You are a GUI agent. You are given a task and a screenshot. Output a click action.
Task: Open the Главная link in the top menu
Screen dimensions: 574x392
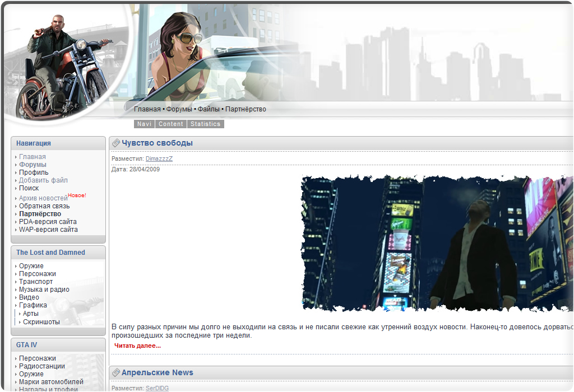coord(147,109)
